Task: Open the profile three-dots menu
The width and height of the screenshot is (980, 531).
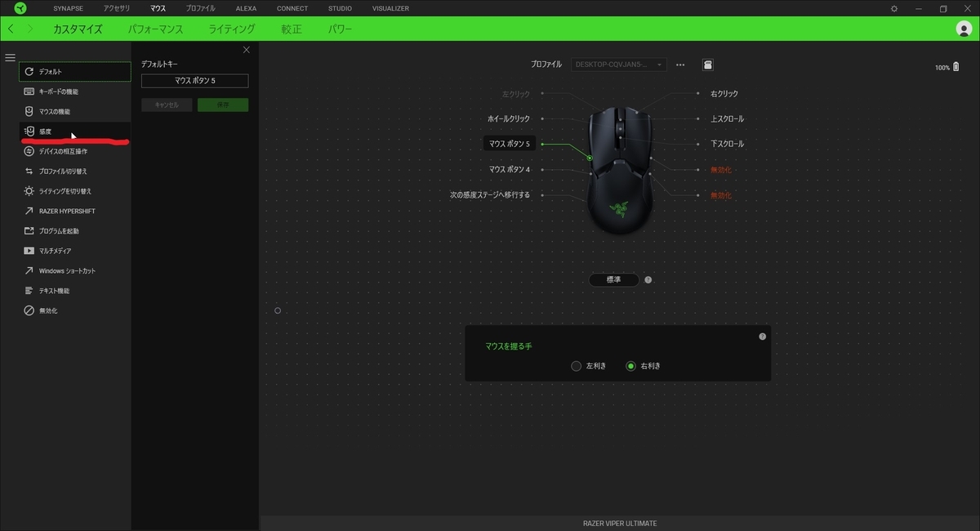Action: (x=680, y=65)
